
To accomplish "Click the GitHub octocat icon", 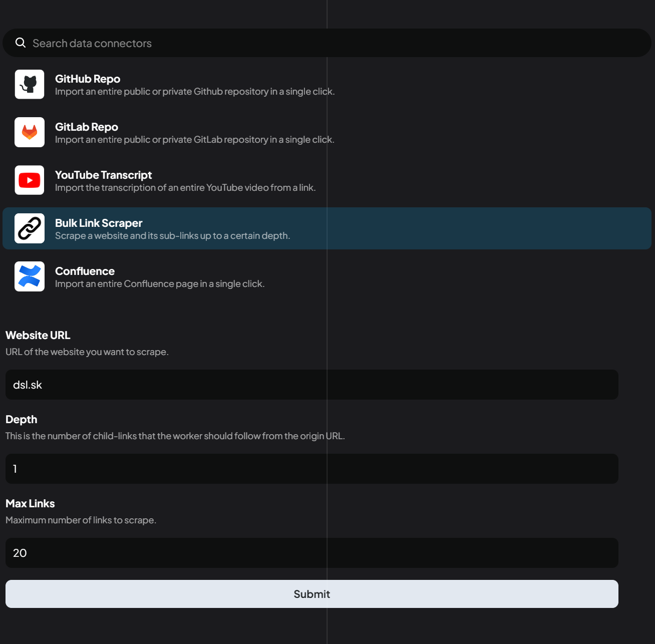I will pyautogui.click(x=30, y=84).
